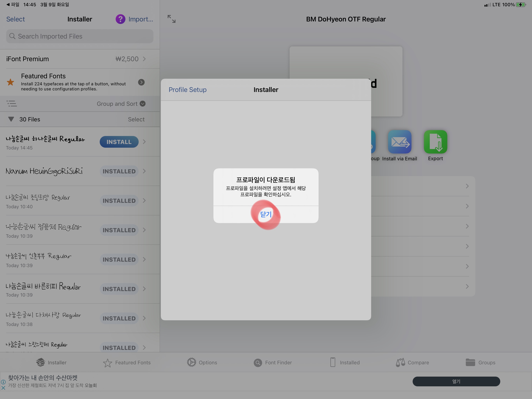Close the ad with the X icon

(x=3, y=388)
